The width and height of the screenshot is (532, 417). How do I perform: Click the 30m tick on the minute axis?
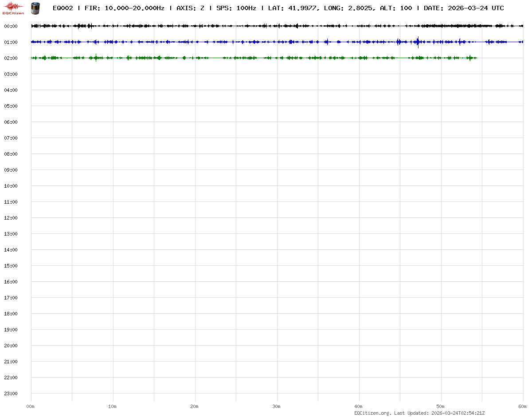[277, 406]
